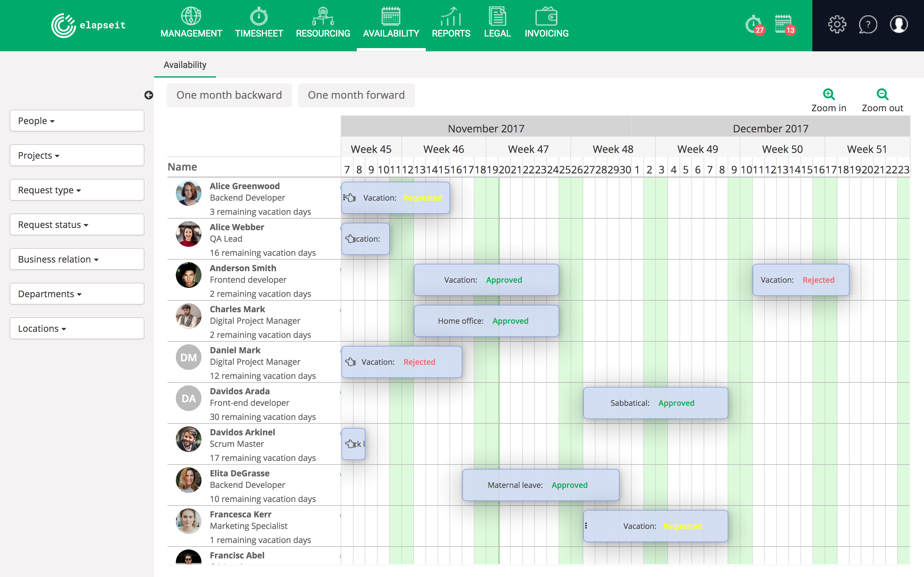Click Alice Greenwood's profile photo
The image size is (924, 577).
tap(189, 193)
